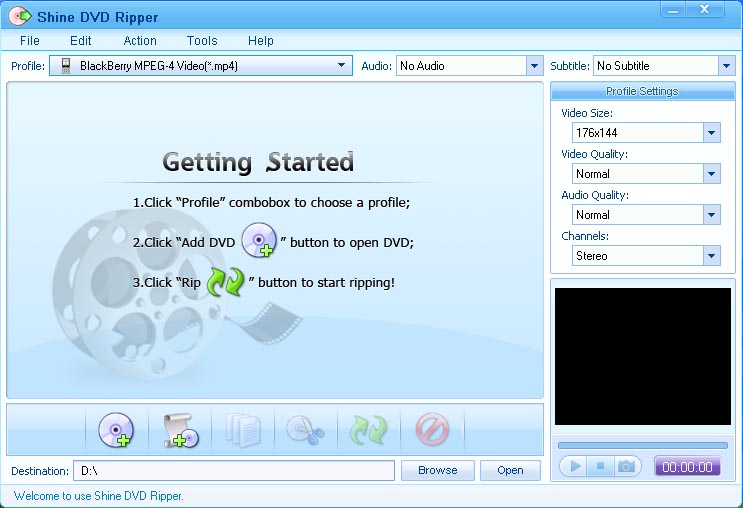
Task: Expand the Audio track dropdown
Action: tap(534, 66)
